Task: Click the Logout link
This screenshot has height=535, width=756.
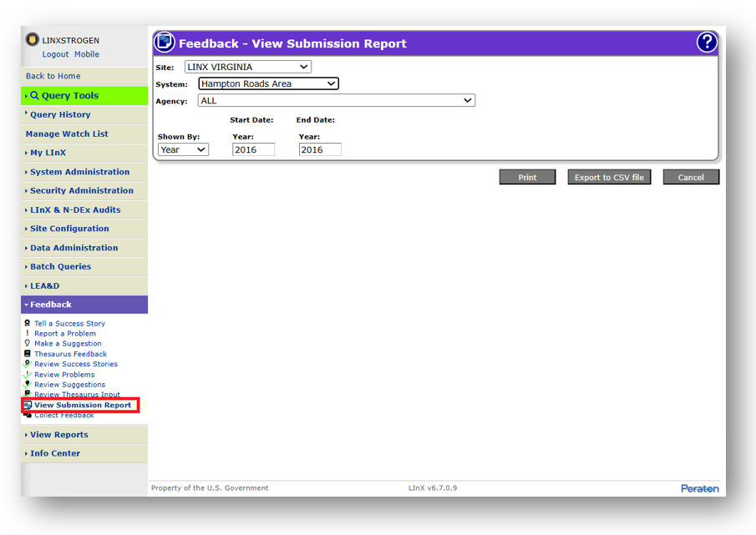Action: pos(55,54)
